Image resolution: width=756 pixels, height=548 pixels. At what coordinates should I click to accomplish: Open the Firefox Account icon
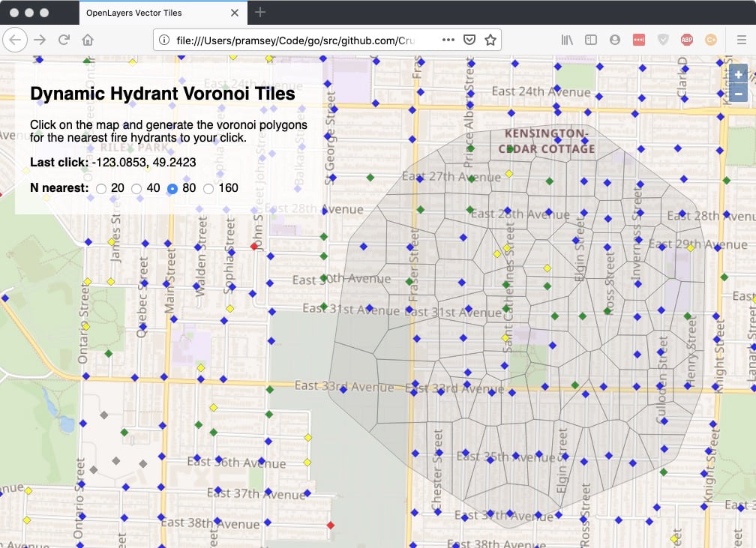[614, 40]
